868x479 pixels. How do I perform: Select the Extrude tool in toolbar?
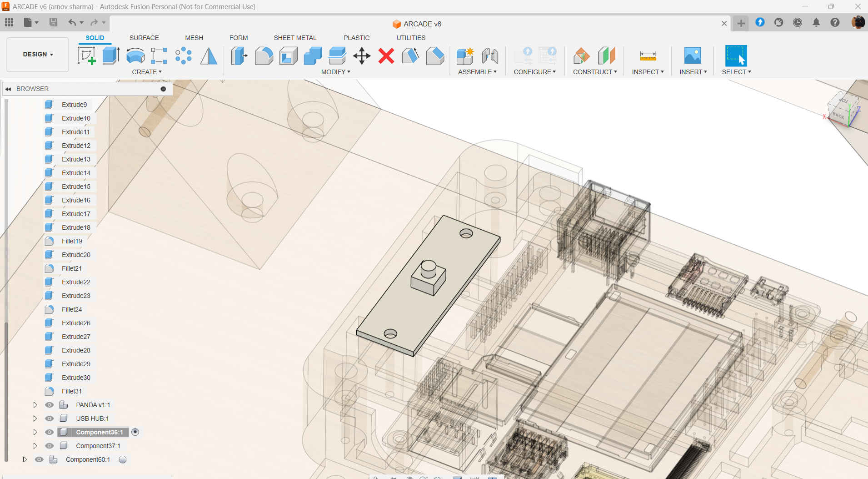[x=111, y=56]
